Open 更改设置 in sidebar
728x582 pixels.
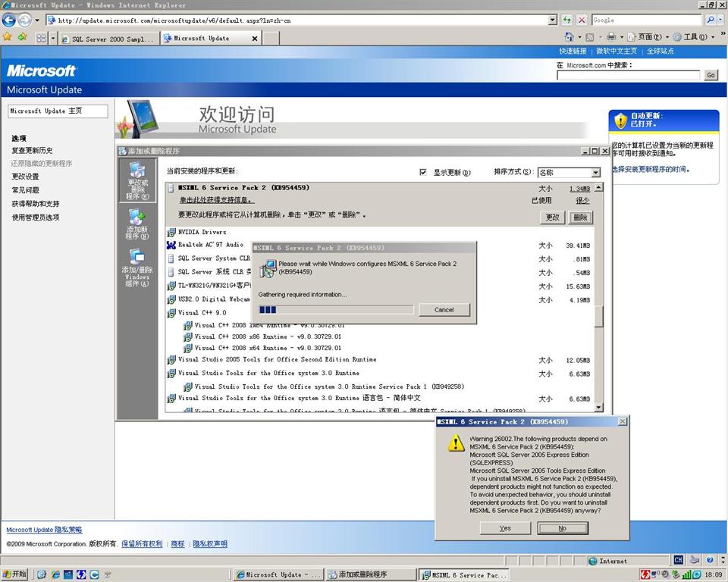[x=26, y=177]
